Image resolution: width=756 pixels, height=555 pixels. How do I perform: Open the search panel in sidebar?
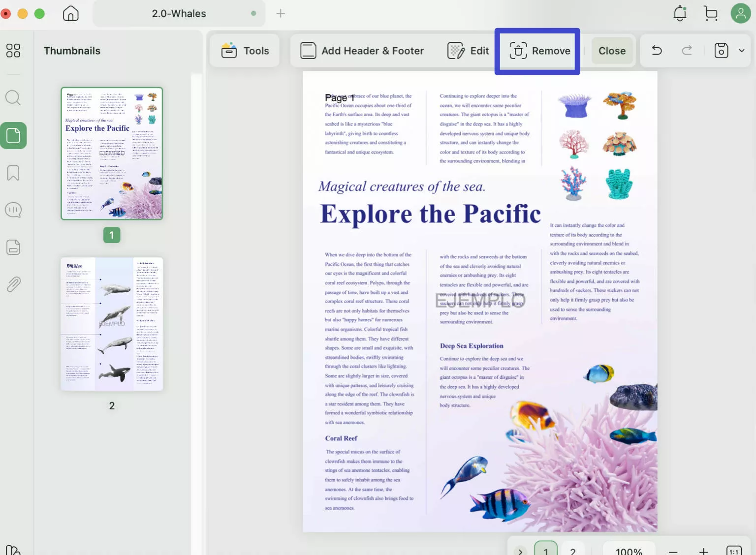pos(13,98)
